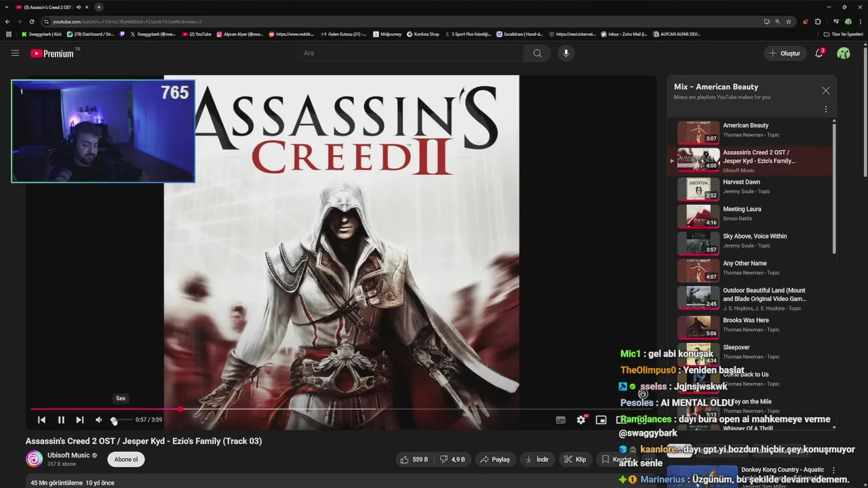
Task: Play Brooks Was Here track
Action: pyautogui.click(x=749, y=327)
